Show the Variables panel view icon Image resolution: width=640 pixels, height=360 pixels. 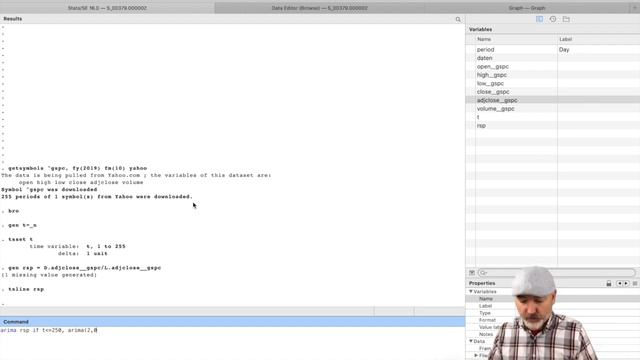(539, 19)
